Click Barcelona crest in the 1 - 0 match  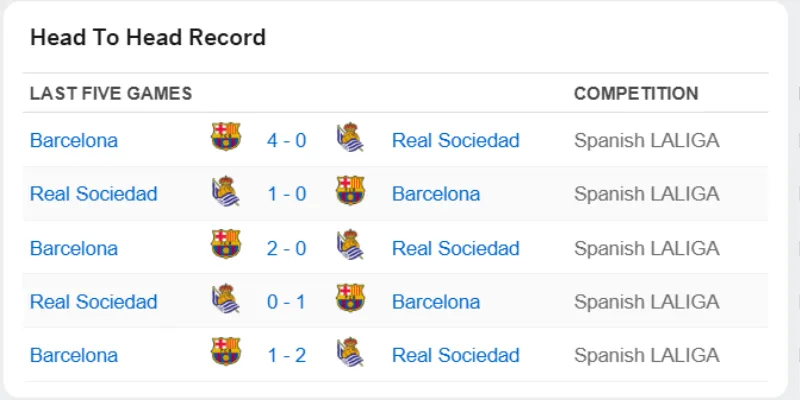[x=350, y=190]
